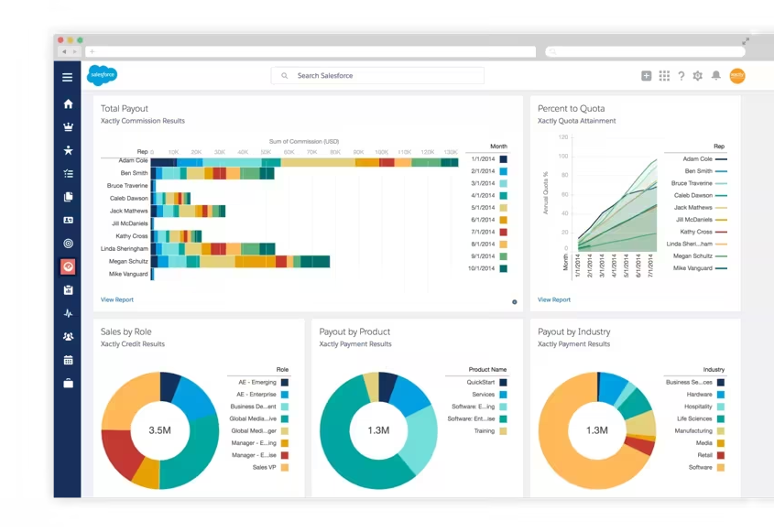The height and width of the screenshot is (532, 774).
Task: Open View Report under Percent to Quota
Action: coord(554,299)
